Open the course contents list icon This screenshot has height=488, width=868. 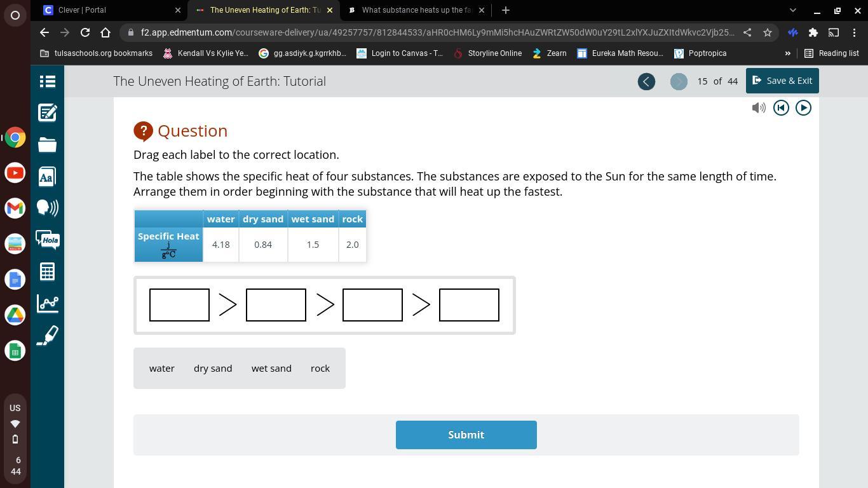48,81
